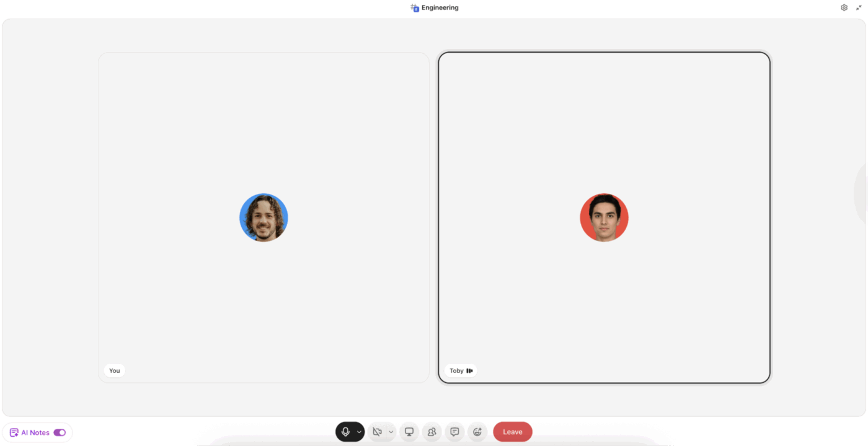The width and height of the screenshot is (868, 446).
Task: Open the microphone device dropdown
Action: point(358,431)
